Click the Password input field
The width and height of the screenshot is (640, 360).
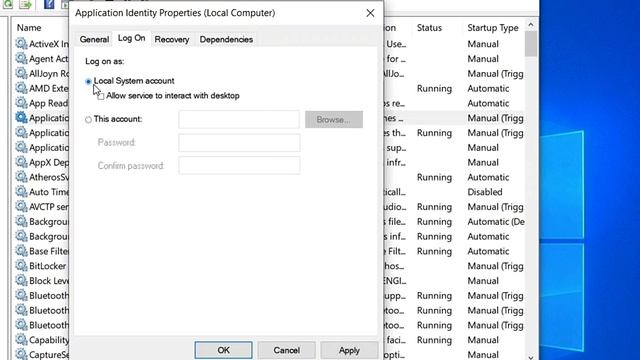[x=239, y=142]
